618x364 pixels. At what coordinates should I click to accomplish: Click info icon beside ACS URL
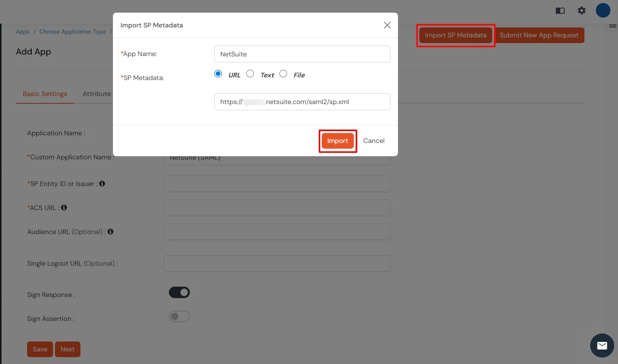[x=64, y=208]
